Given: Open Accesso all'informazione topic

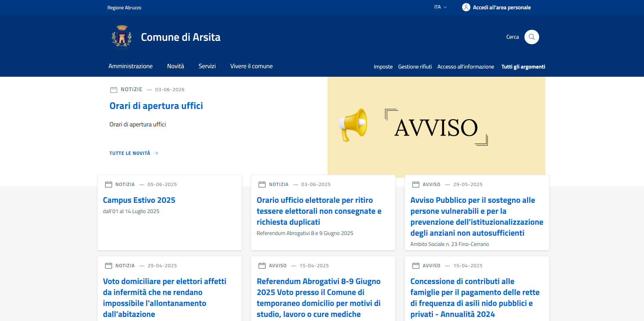Looking at the screenshot, I should pyautogui.click(x=466, y=67).
